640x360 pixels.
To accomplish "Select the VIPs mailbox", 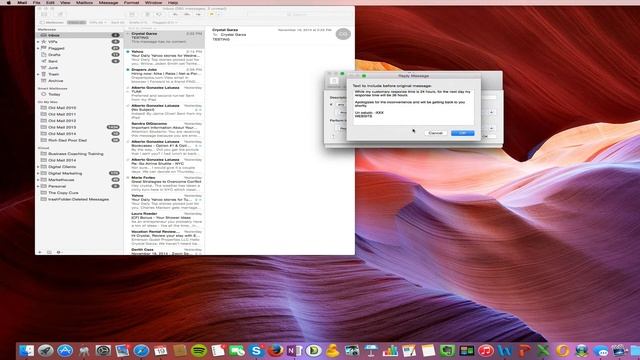I will pyautogui.click(x=79, y=42).
